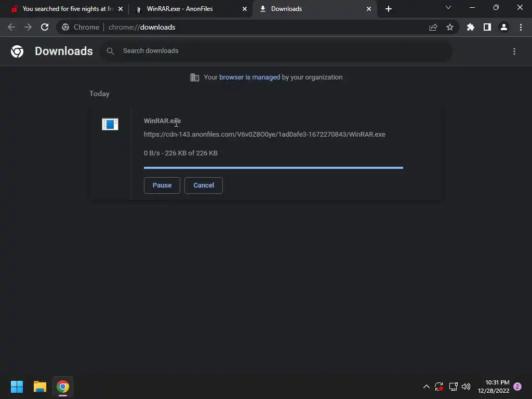532x399 pixels.
Task: Click the Chrome site info chip in address bar
Action: (81, 27)
